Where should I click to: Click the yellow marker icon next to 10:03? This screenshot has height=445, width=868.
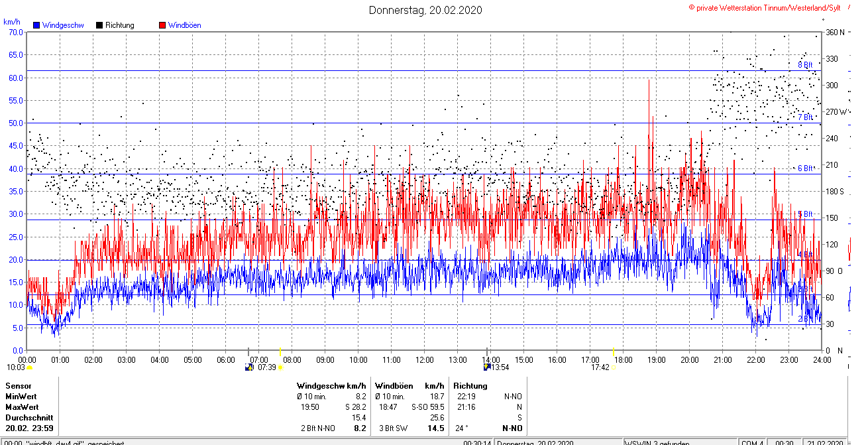[x=29, y=367]
